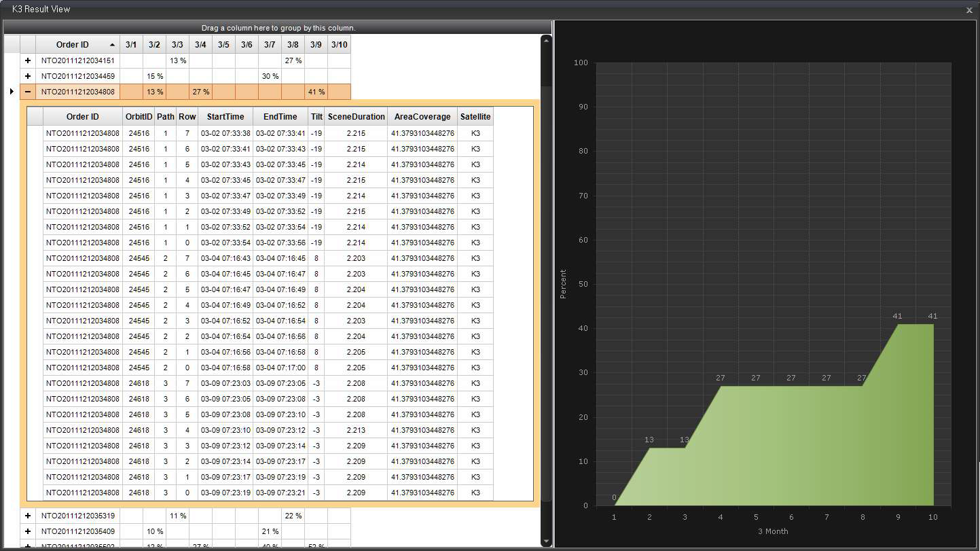Click the 3/8 column header
The height and width of the screenshot is (551, 980).
293,45
